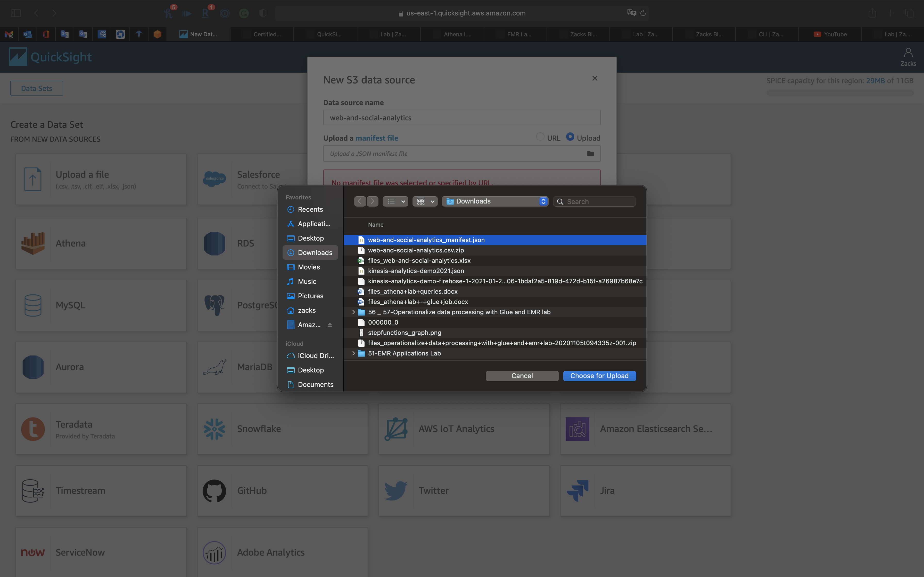This screenshot has height=577, width=924.
Task: Select the Upload radio button
Action: pyautogui.click(x=570, y=137)
